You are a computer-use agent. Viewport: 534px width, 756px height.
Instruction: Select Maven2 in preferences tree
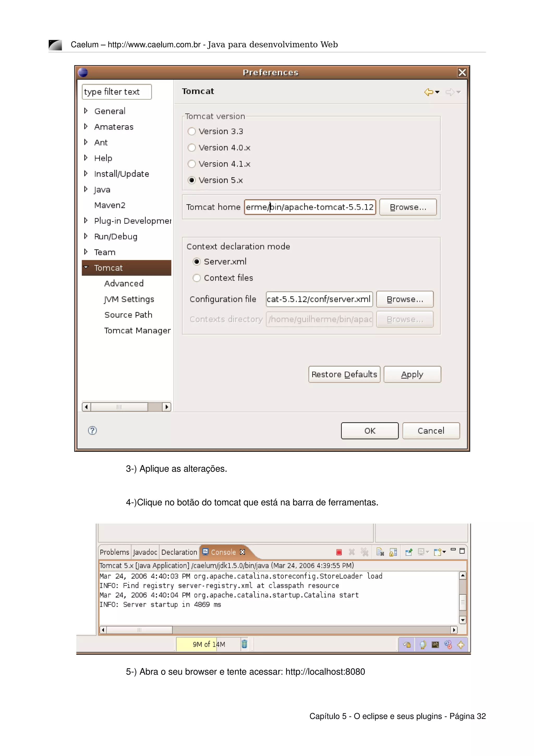coord(110,205)
